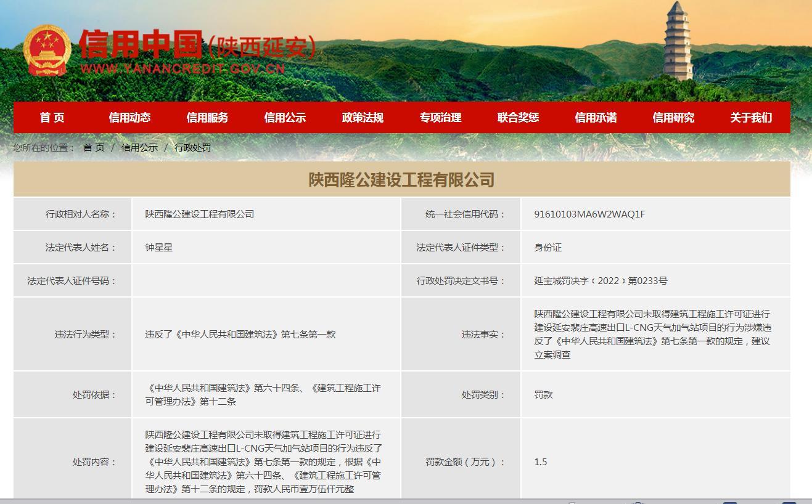Click the 法定代表人证件类型 label
Image resolution: width=812 pixels, height=504 pixels.
pos(461,248)
